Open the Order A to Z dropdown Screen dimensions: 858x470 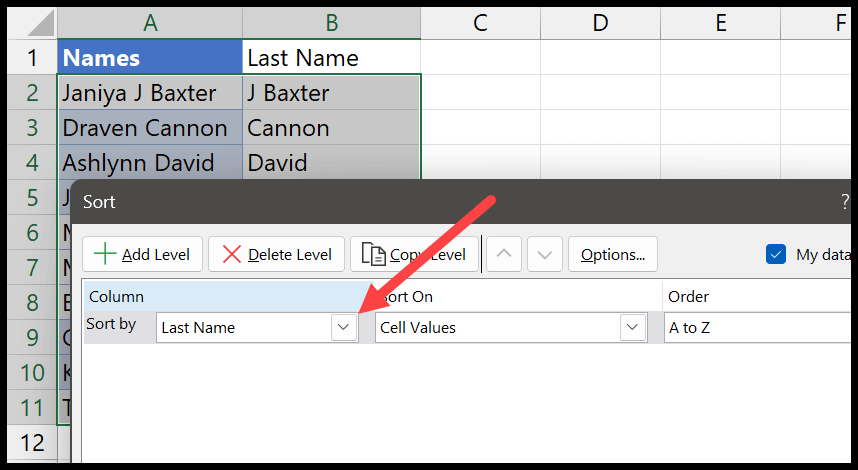tap(757, 328)
